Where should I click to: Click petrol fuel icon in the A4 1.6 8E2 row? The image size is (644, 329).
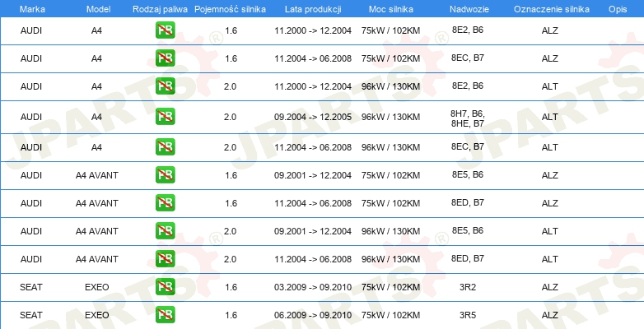coord(165,30)
